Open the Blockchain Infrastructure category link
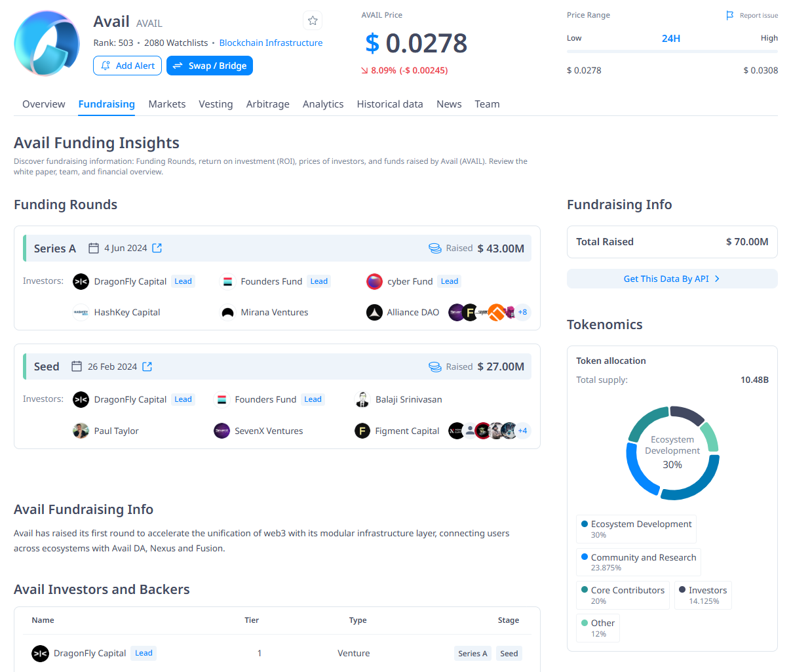Viewport: 791px width, 672px height. click(x=271, y=43)
